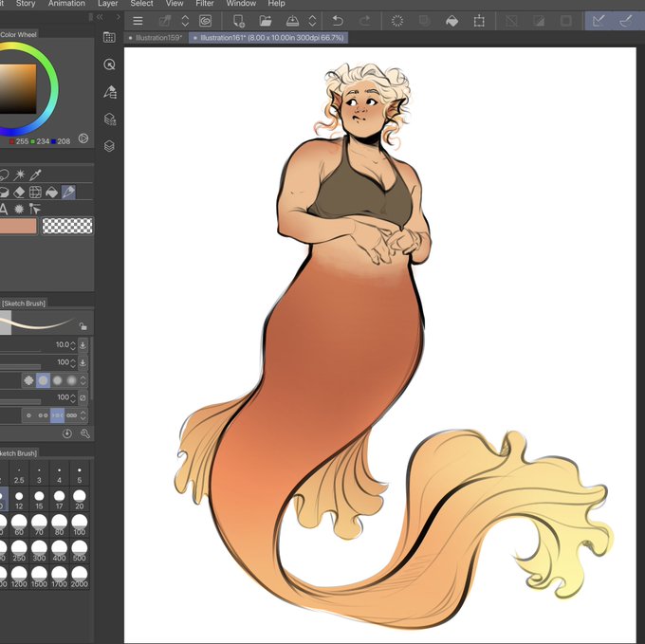Screen dimensions: 645x644
Task: Open the Layer panel stack icon
Action: tap(109, 146)
